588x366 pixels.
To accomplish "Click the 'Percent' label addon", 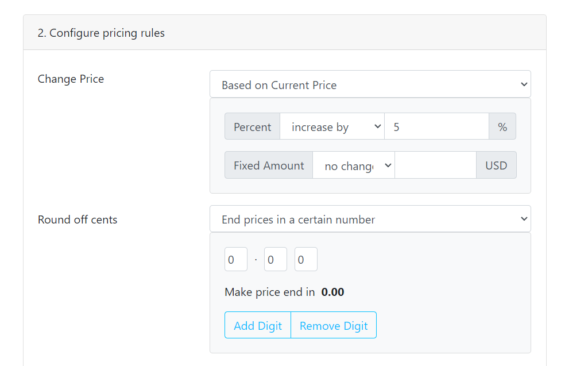I will 252,127.
